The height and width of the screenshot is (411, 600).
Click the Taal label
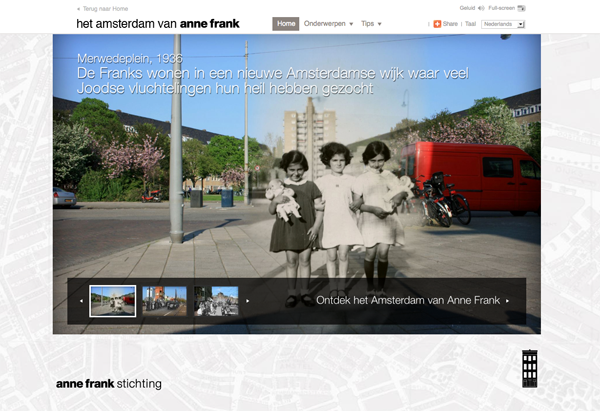470,24
